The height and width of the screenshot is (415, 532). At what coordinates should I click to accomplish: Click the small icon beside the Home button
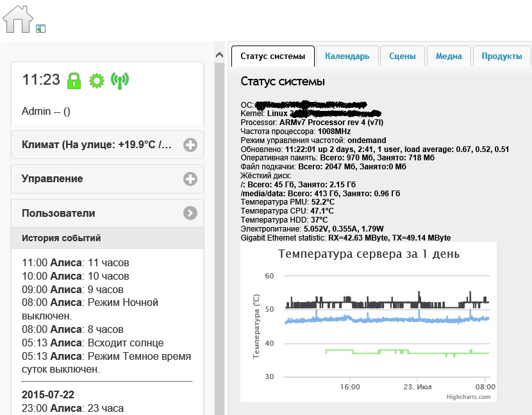coord(40,28)
